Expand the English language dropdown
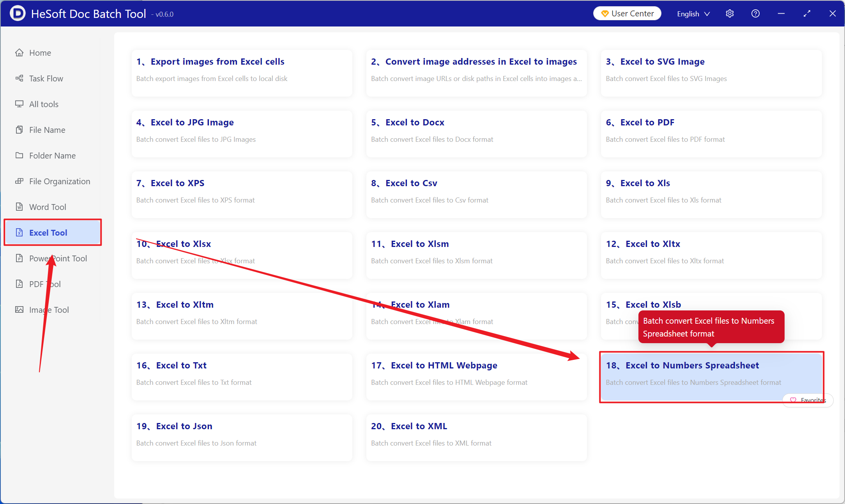The height and width of the screenshot is (504, 845). 693,14
